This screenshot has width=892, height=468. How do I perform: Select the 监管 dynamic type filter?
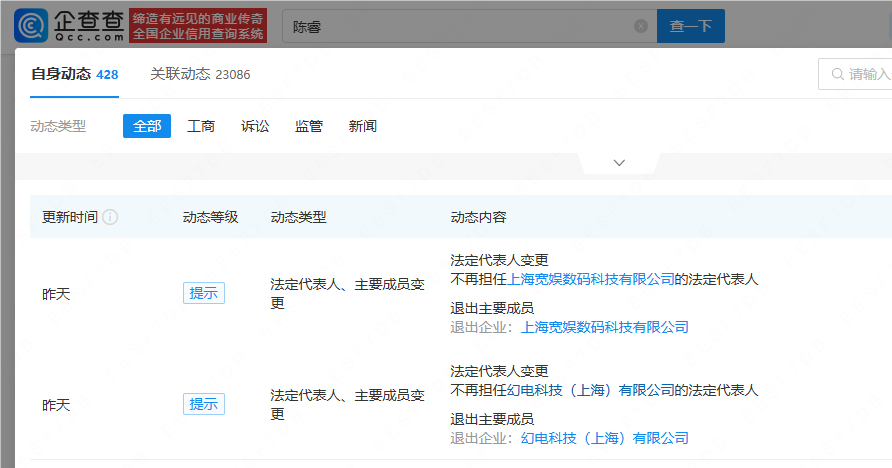tap(309, 126)
